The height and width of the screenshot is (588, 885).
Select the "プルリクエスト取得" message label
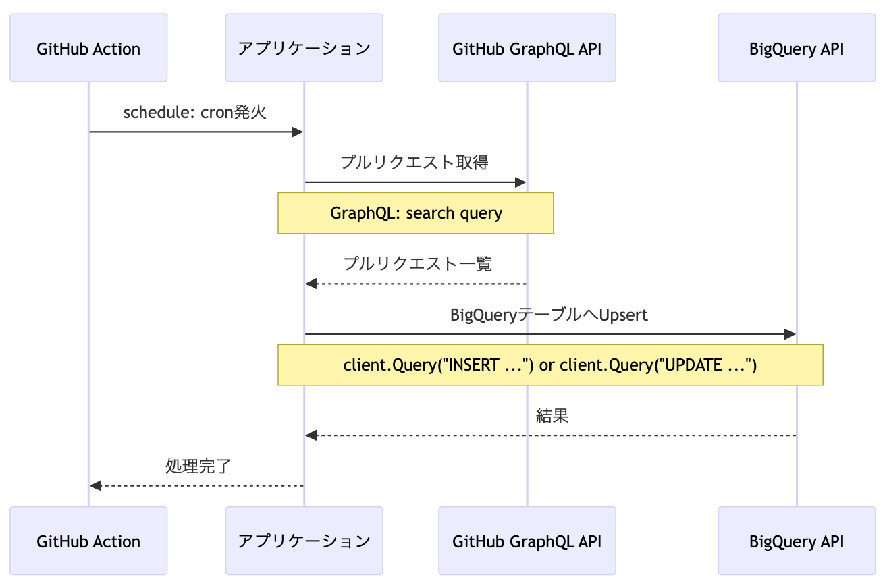click(x=414, y=163)
